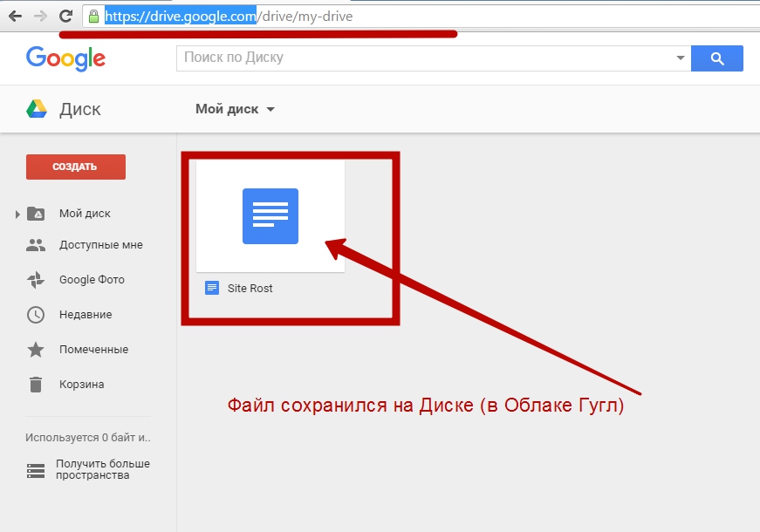Click 'Используется 0 байт и..' storage text
This screenshot has height=532, width=760.
tap(88, 438)
